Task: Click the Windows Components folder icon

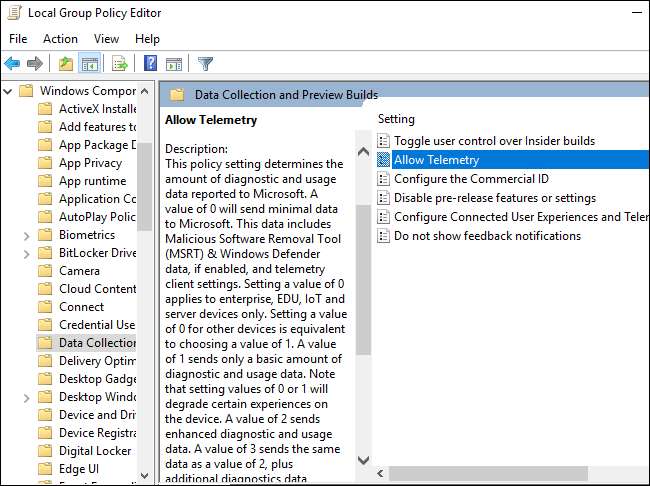Action: (x=26, y=90)
